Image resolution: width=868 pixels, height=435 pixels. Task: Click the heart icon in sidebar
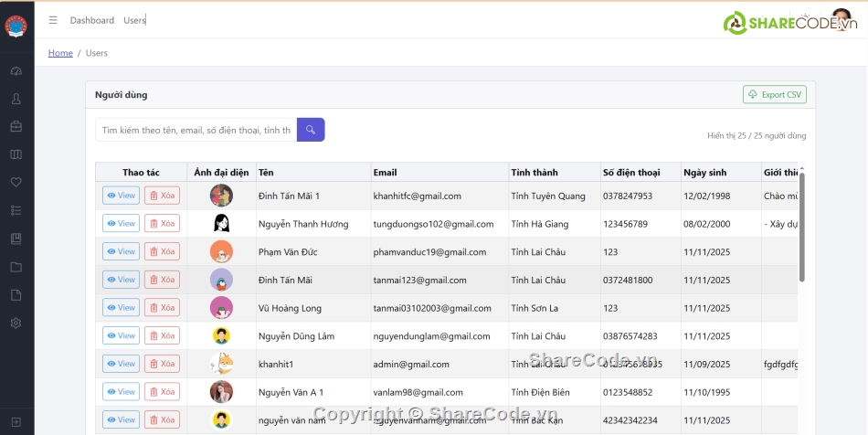click(16, 182)
